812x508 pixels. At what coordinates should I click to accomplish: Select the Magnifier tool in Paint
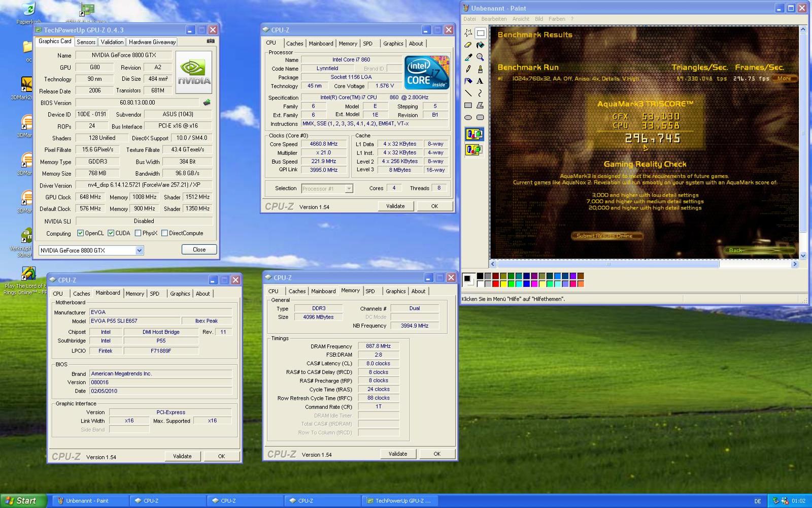click(x=480, y=57)
